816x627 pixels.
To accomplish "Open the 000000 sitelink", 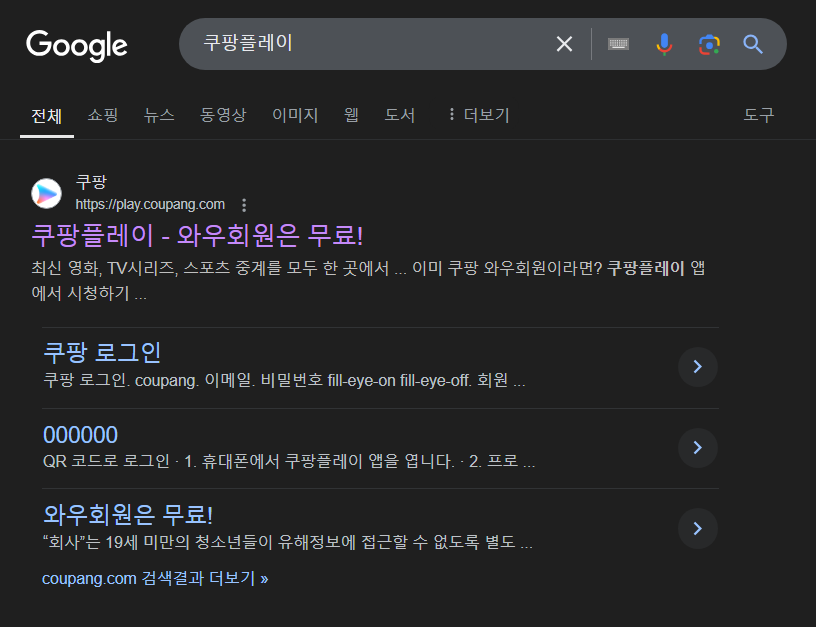I will [x=81, y=435].
